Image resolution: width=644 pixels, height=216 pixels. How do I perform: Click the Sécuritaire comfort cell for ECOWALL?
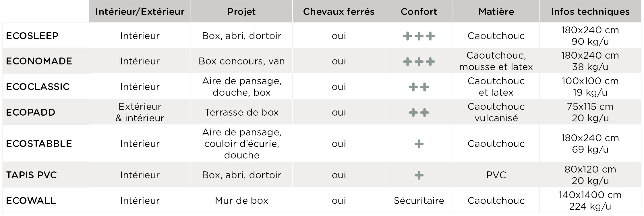coord(419,200)
